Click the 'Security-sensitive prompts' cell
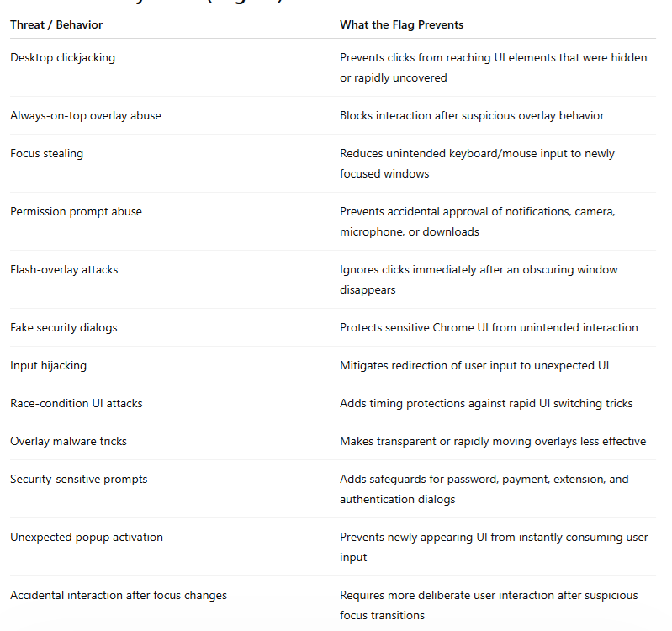 click(79, 480)
